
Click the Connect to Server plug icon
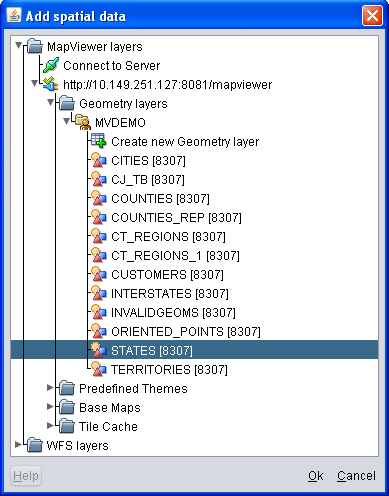[x=51, y=65]
